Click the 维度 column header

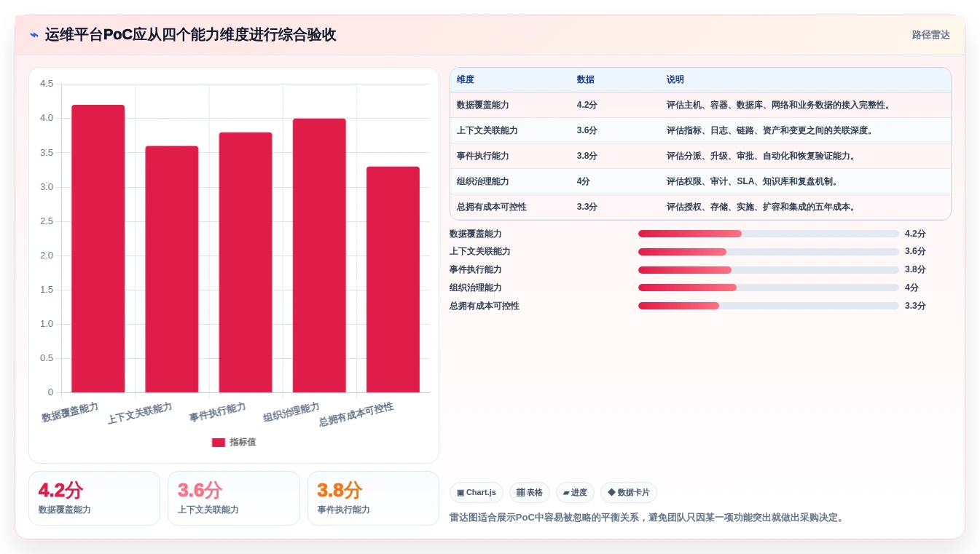coord(466,79)
